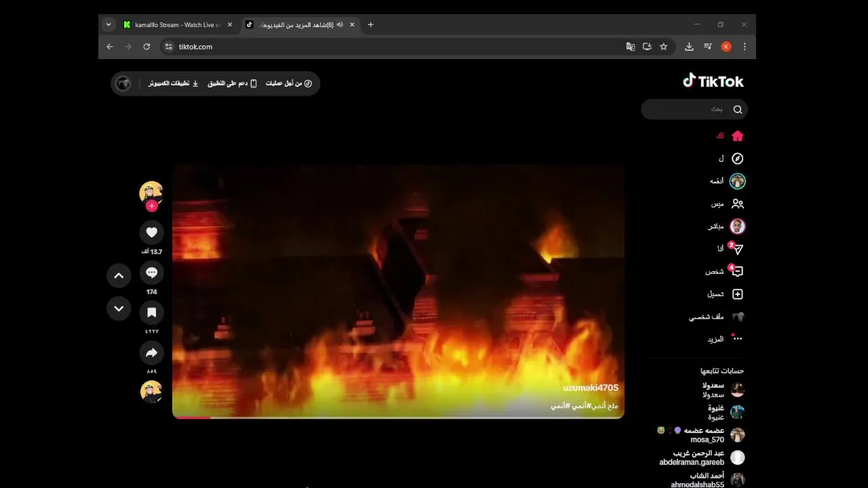Open followed account ahmedalshab55
Viewport: 868px width, 488px height.
point(707,480)
